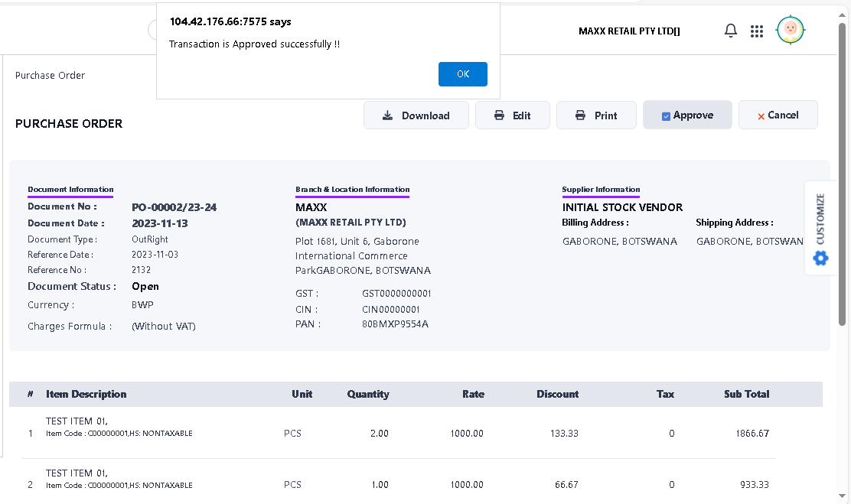Click the Item Description column header

pos(86,395)
